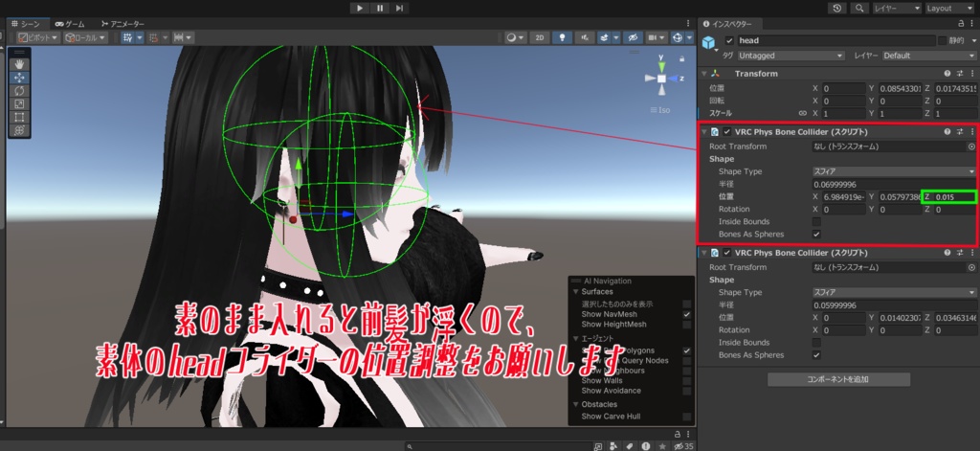
Task: Select the combined Transform tool
Action: click(19, 130)
